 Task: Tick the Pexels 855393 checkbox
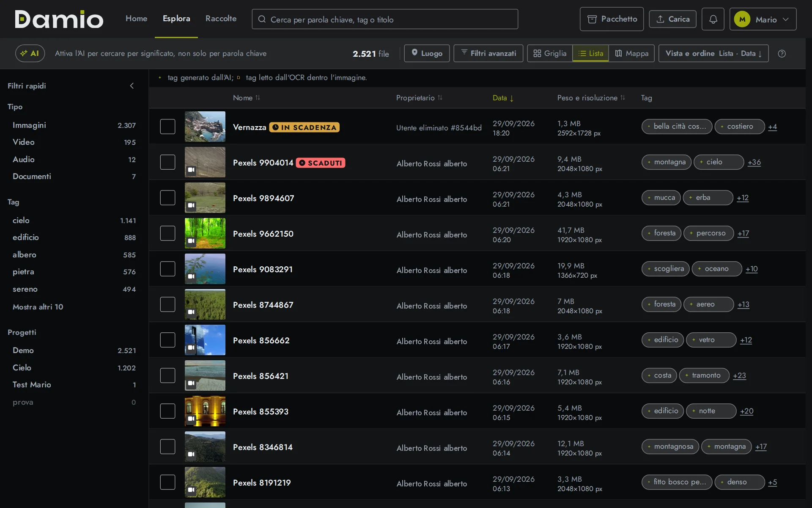tap(167, 411)
